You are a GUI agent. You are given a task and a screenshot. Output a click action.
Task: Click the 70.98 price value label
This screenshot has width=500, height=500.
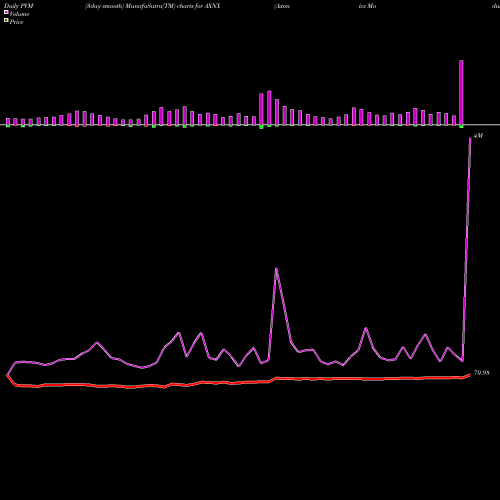pos(482,373)
